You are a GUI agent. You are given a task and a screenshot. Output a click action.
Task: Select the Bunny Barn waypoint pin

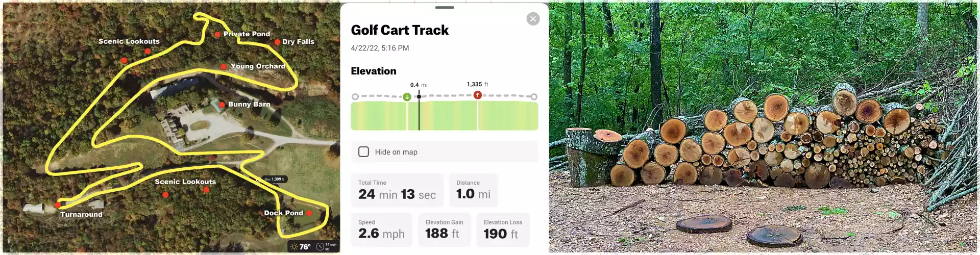[222, 105]
